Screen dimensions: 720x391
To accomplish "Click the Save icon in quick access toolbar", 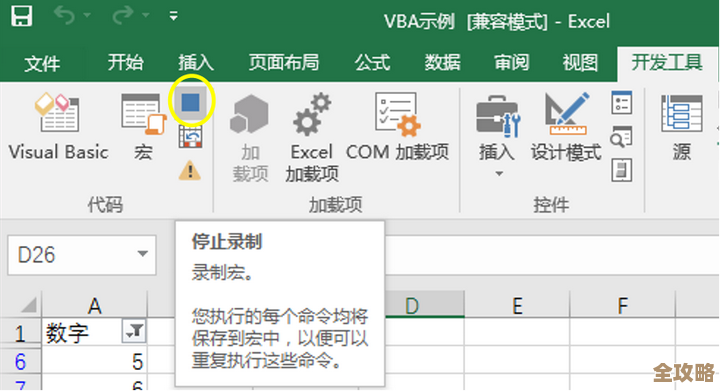I will click(22, 16).
